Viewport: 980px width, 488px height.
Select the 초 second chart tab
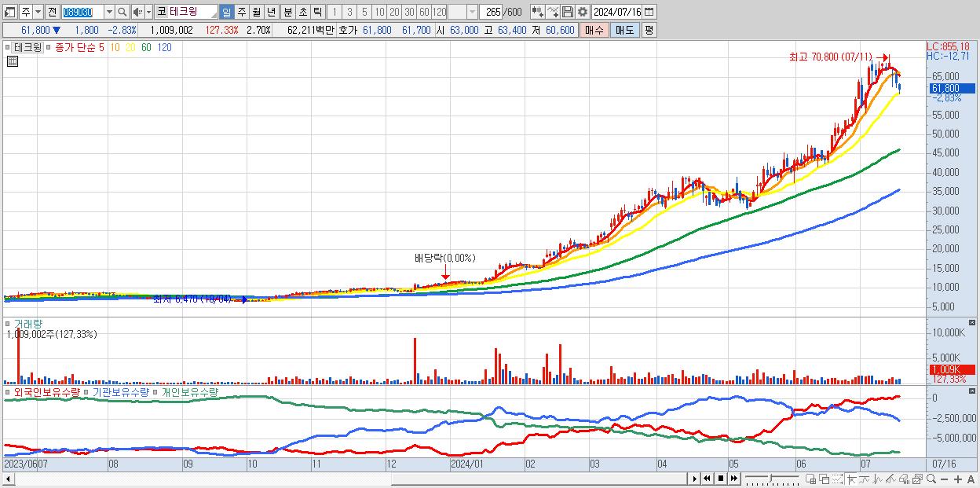click(302, 12)
